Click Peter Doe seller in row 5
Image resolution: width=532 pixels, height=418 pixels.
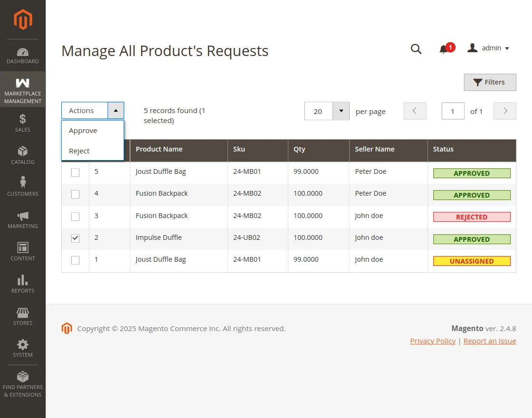(370, 171)
